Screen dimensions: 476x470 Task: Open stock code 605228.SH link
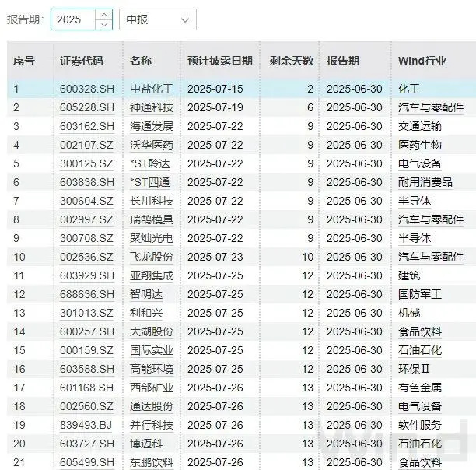point(87,108)
